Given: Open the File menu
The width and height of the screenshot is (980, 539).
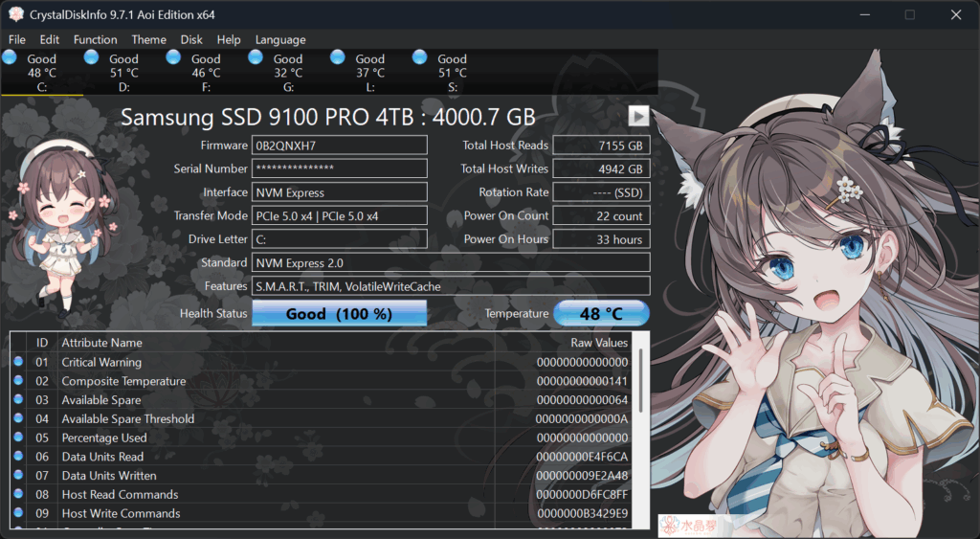Looking at the screenshot, I should 17,39.
